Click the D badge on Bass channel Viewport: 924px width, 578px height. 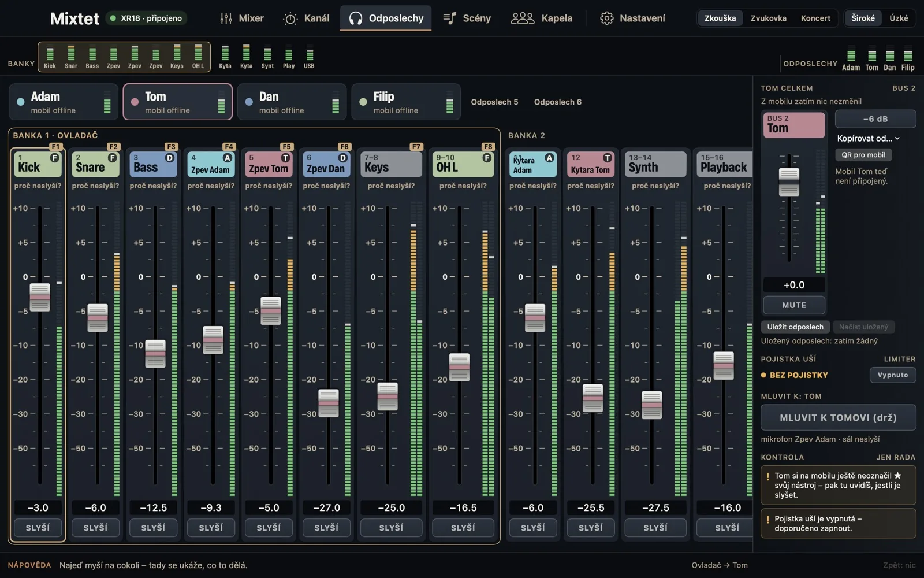click(x=170, y=158)
